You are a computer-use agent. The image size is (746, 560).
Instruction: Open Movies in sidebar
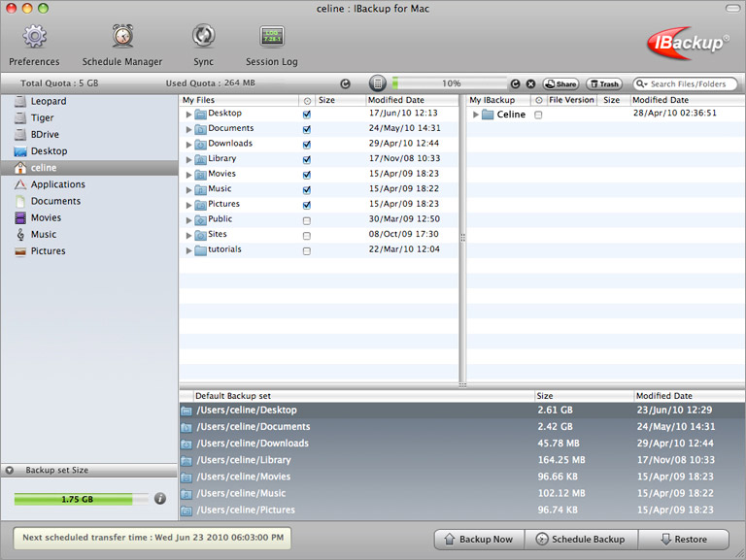[x=89, y=217]
